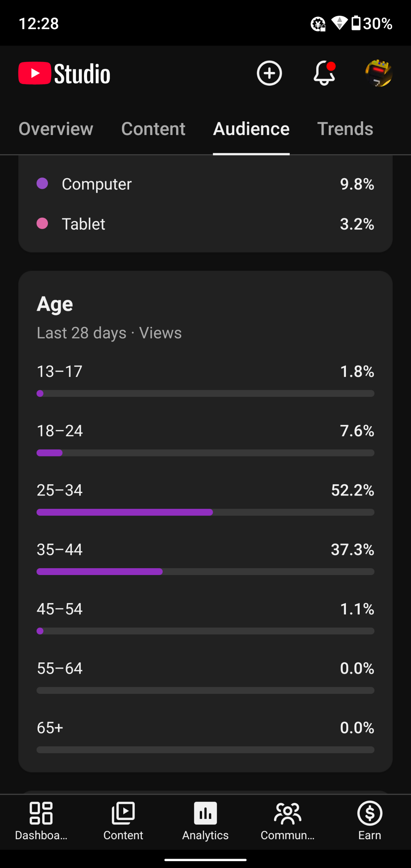The height and width of the screenshot is (868, 411).
Task: Tap the Age card title
Action: 55,304
